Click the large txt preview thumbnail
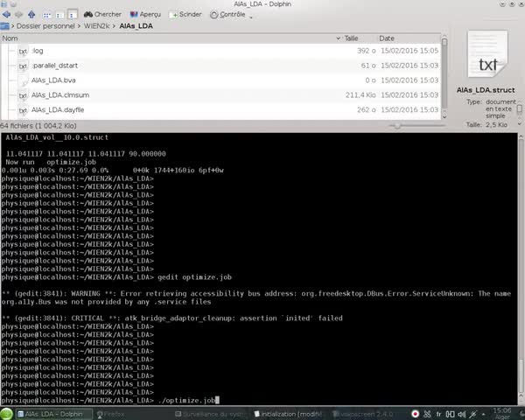525x420 pixels. point(487,54)
